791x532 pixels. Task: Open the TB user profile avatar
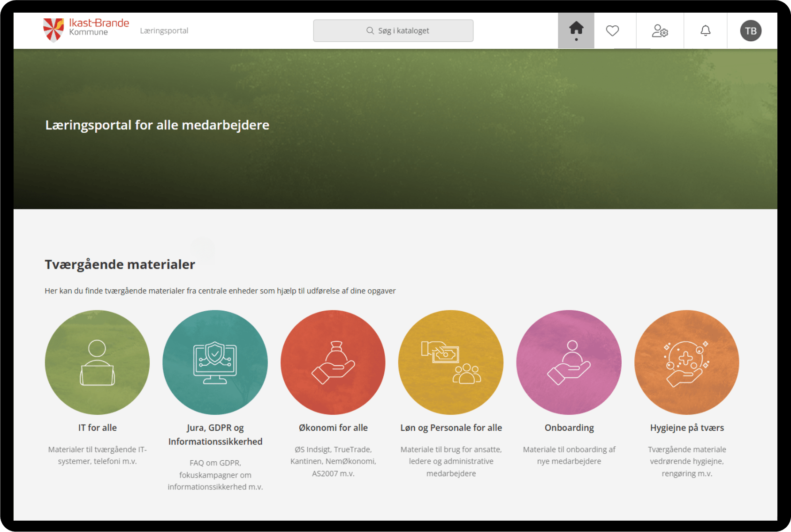(x=750, y=31)
